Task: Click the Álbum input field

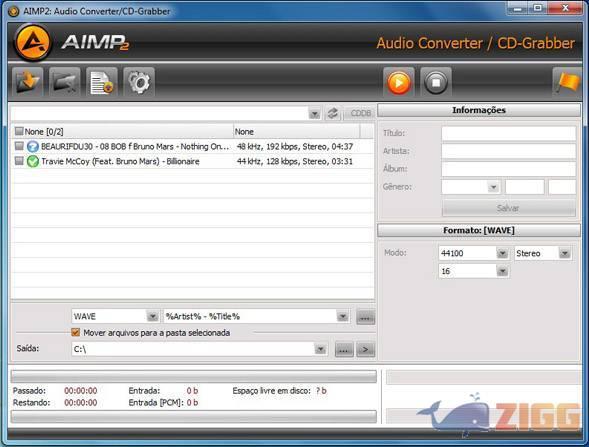Action: 509,169
